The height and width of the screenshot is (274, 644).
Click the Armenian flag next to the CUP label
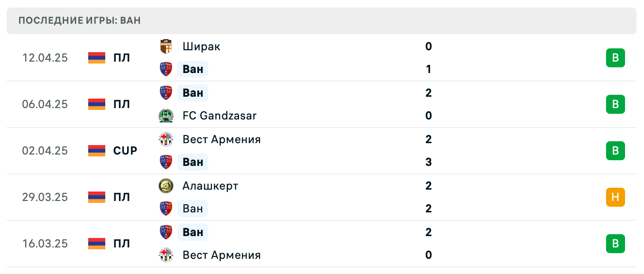click(x=96, y=151)
